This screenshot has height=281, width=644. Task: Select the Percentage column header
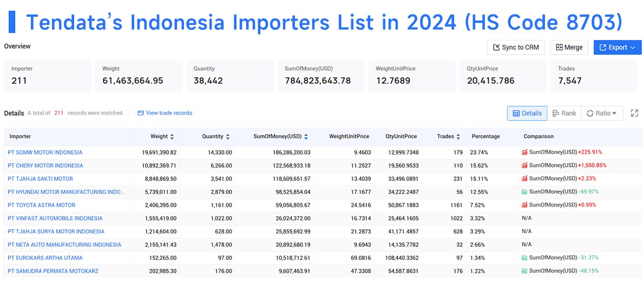pos(486,137)
